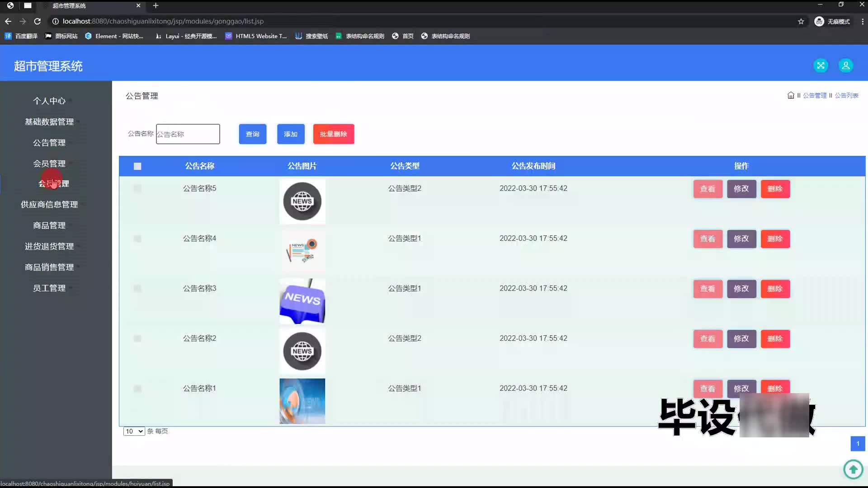Open the browser three-dot menu

pos(862,21)
